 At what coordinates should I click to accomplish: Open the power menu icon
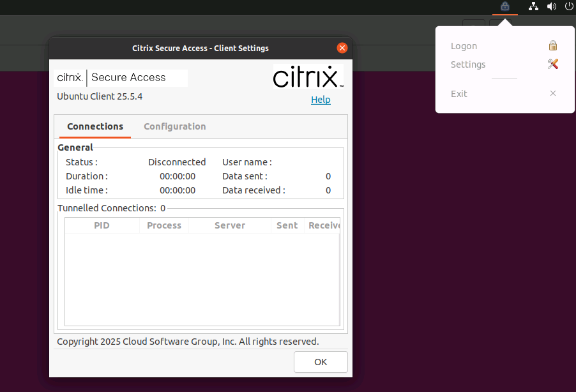coord(569,6)
